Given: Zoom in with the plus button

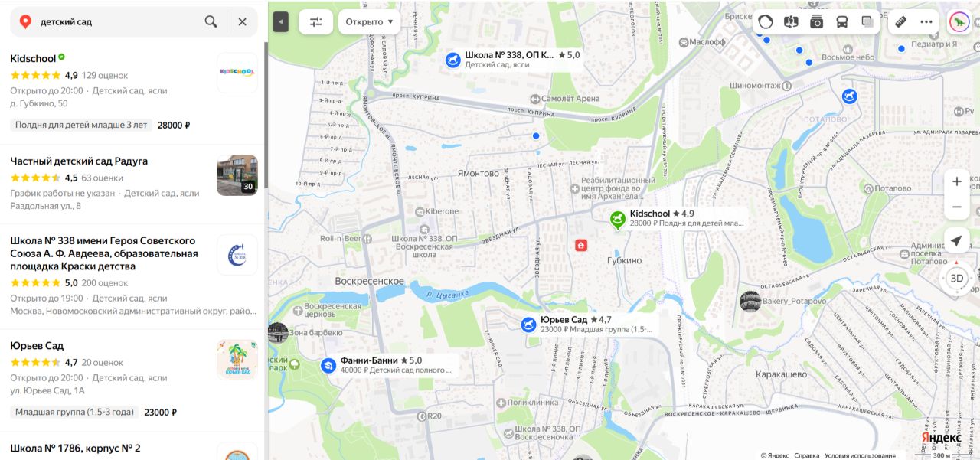Looking at the screenshot, I should (957, 181).
